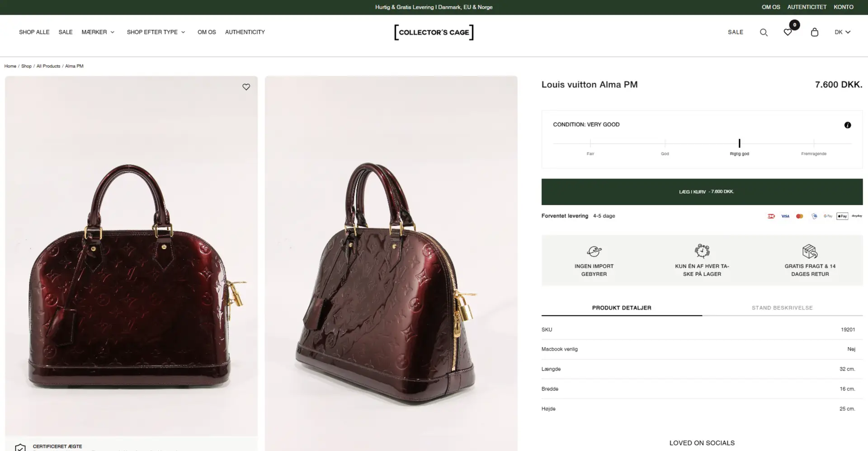Expand the MÆRKER dropdown menu
Screen dimensions: 868x451
[x=98, y=32]
